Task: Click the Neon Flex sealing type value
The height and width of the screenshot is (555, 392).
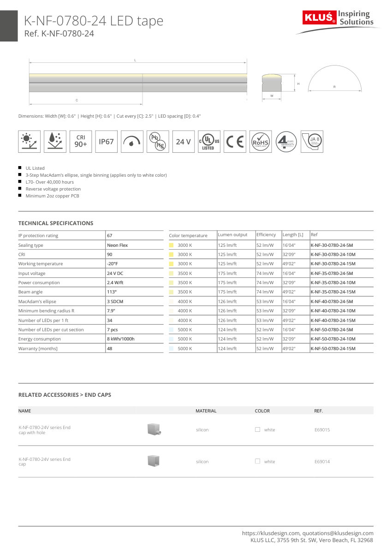Action: [x=117, y=245]
